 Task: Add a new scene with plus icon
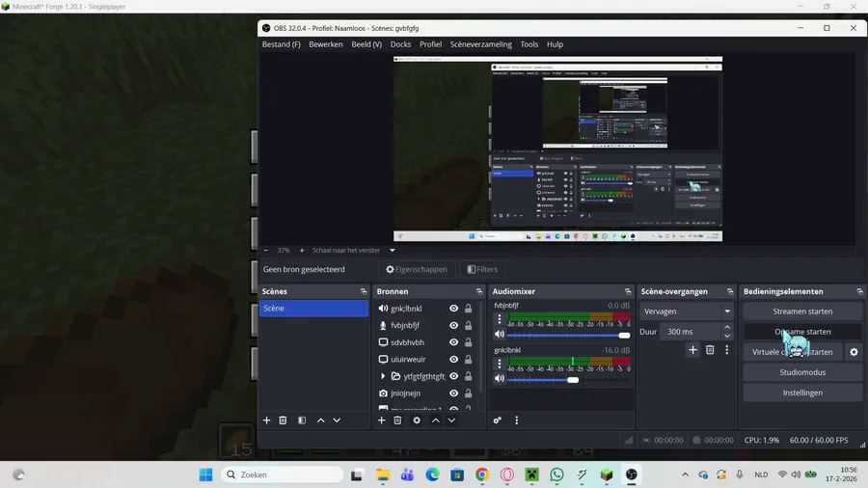(266, 420)
